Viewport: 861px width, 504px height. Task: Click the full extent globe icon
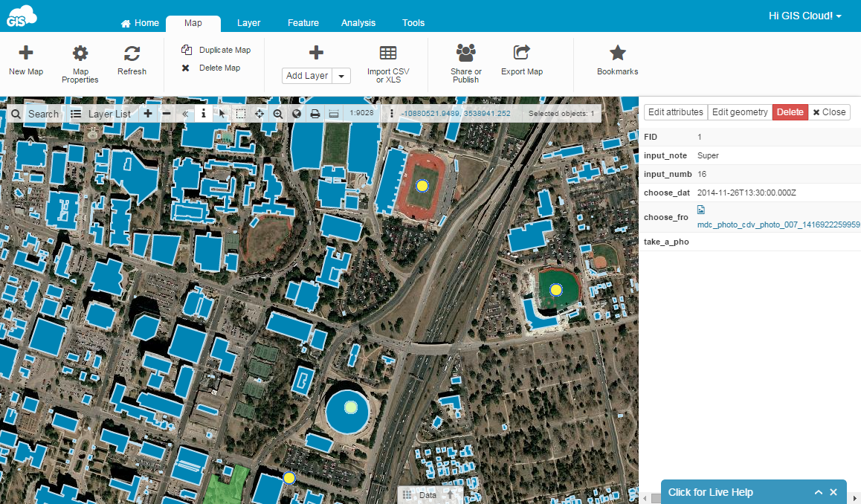pyautogui.click(x=297, y=114)
